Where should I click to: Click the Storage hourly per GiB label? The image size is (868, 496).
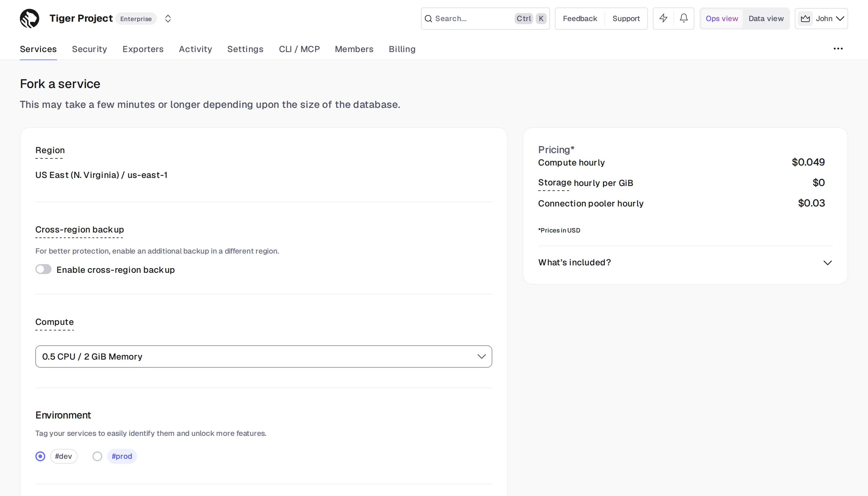[585, 183]
